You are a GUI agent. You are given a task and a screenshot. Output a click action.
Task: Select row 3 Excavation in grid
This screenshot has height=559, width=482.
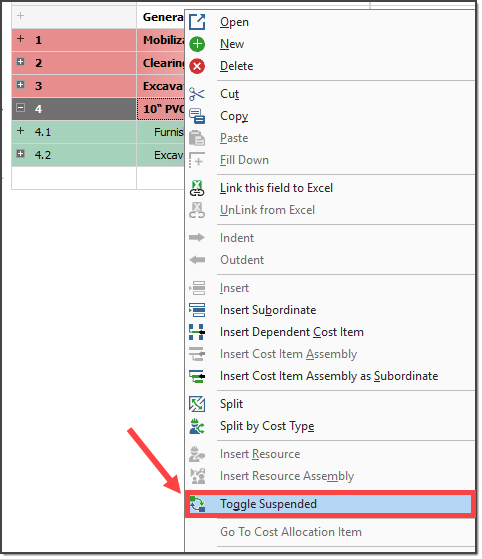tap(98, 86)
